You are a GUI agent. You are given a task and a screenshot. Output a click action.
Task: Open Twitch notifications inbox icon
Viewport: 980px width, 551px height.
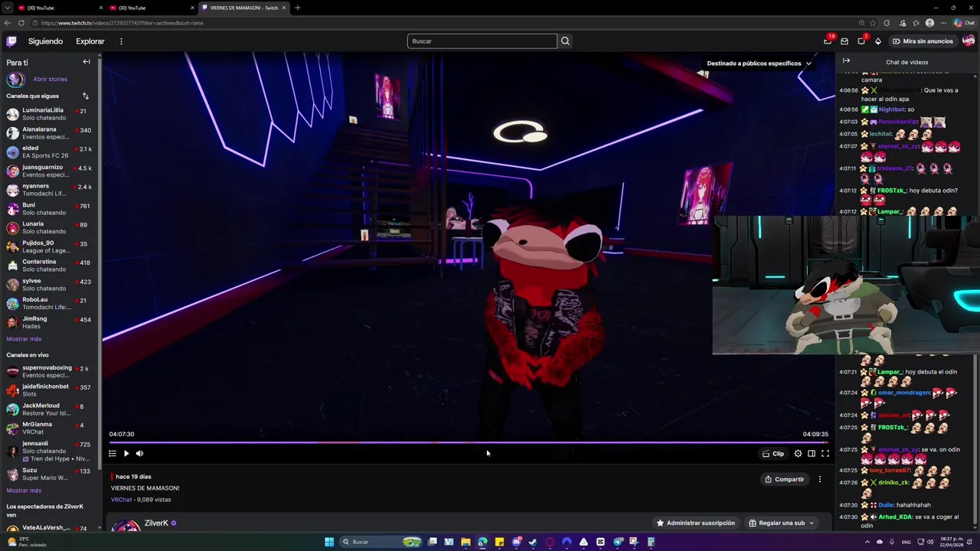tap(828, 41)
